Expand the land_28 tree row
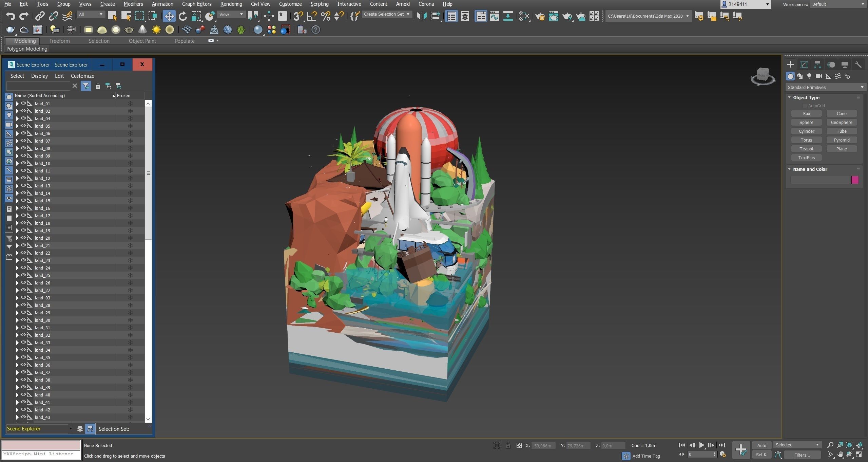Screen dimensions: 868x462 tap(17, 305)
